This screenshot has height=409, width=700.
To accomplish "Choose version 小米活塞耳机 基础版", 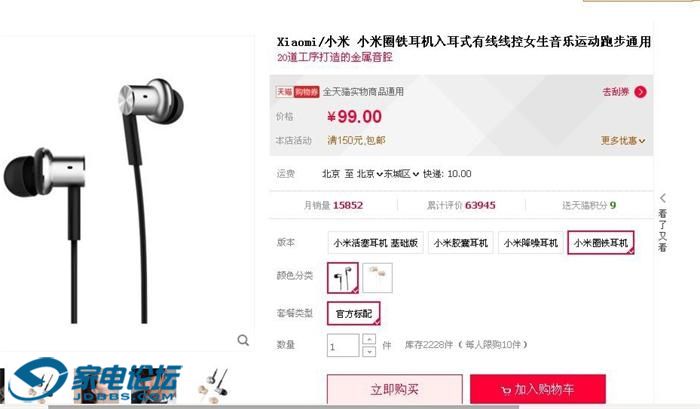I will (375, 243).
